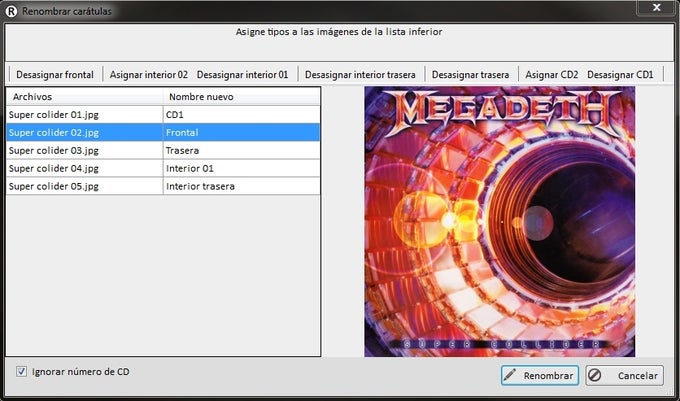The width and height of the screenshot is (680, 401).
Task: Click the pencil icon on Renombrar button
Action: click(510, 375)
